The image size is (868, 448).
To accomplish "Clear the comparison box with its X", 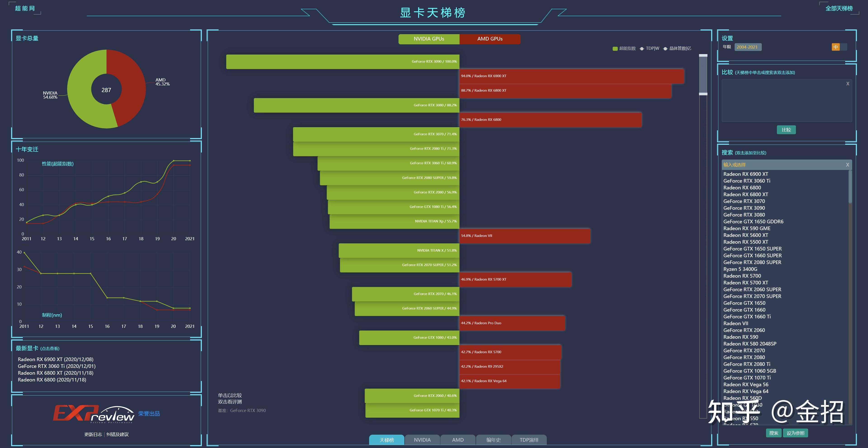I will [847, 84].
